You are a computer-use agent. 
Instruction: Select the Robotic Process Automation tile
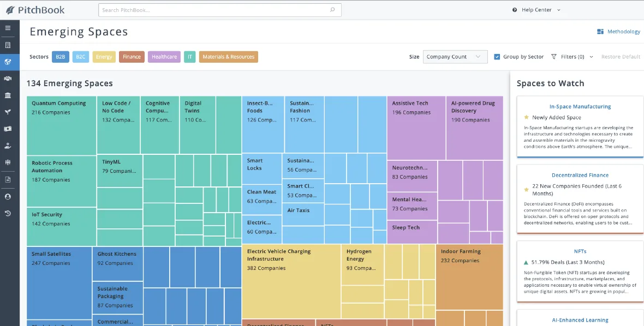(62, 181)
